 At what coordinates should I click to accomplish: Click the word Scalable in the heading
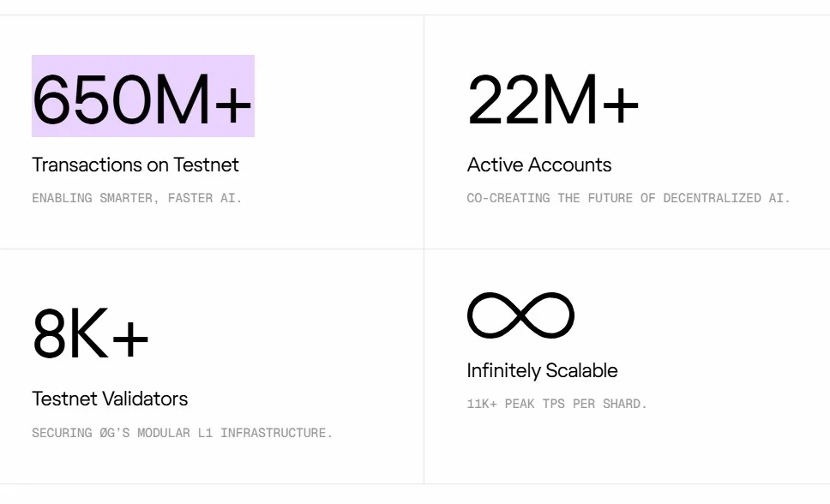tap(584, 370)
